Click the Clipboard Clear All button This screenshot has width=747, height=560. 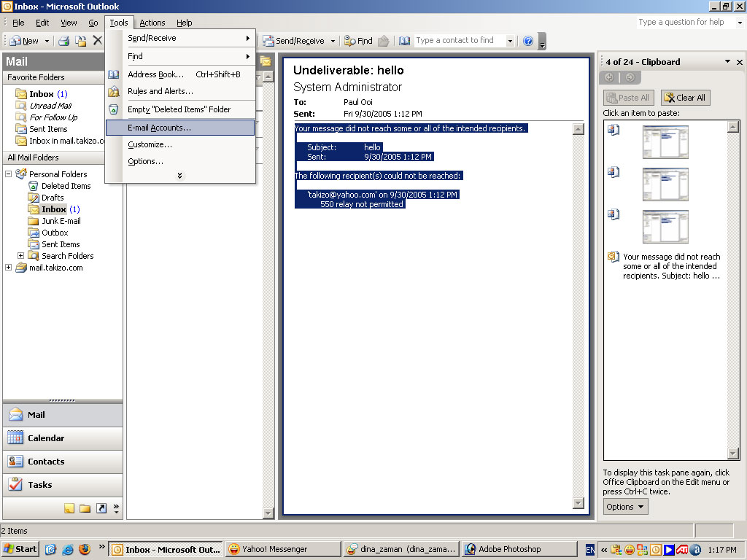686,98
